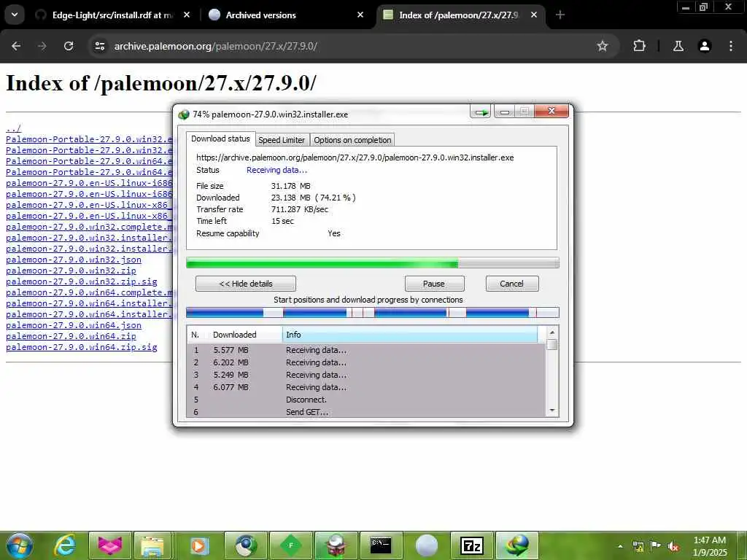Click the green arrow button in dialog title bar
The image size is (747, 560).
[x=481, y=112]
